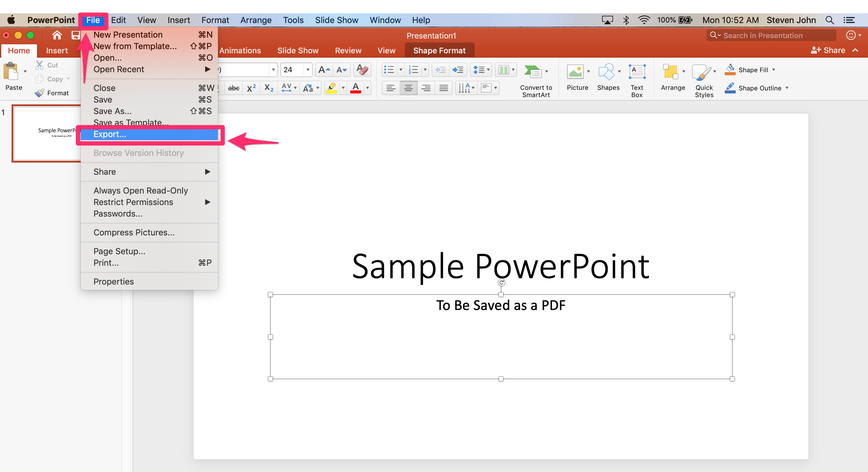Apply superscript x² formatting
The height and width of the screenshot is (472, 868).
(x=251, y=88)
